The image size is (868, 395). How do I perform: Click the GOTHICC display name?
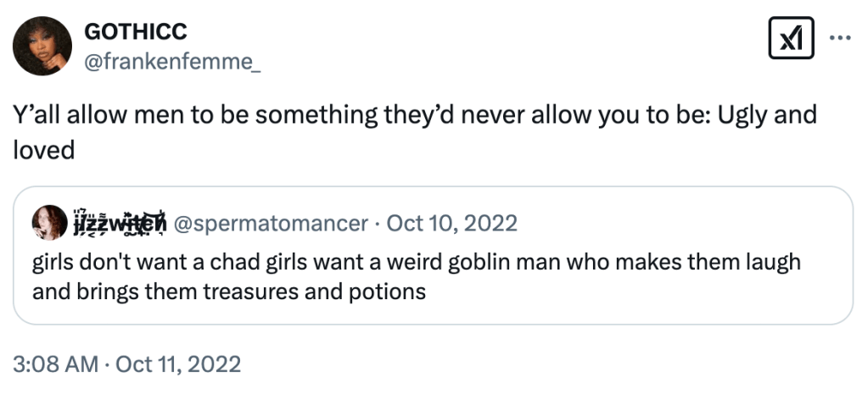point(136,32)
